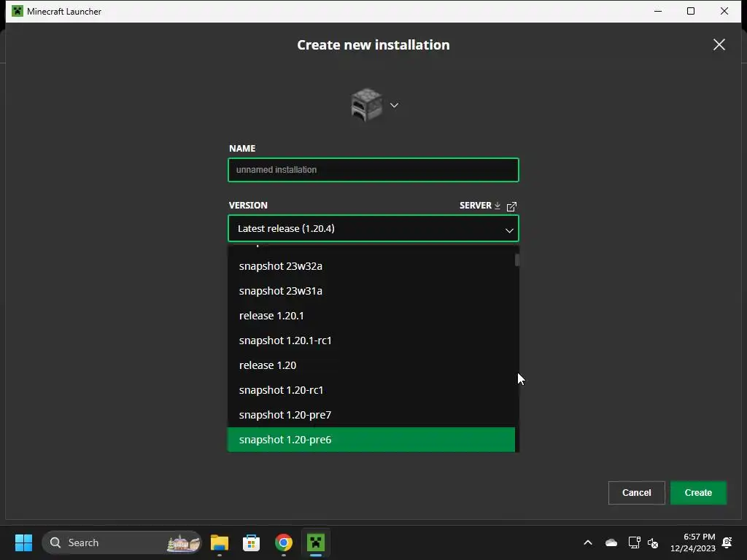This screenshot has width=747, height=560.
Task: Open the Latest release (1.20.4) version dropdown
Action: point(373,228)
